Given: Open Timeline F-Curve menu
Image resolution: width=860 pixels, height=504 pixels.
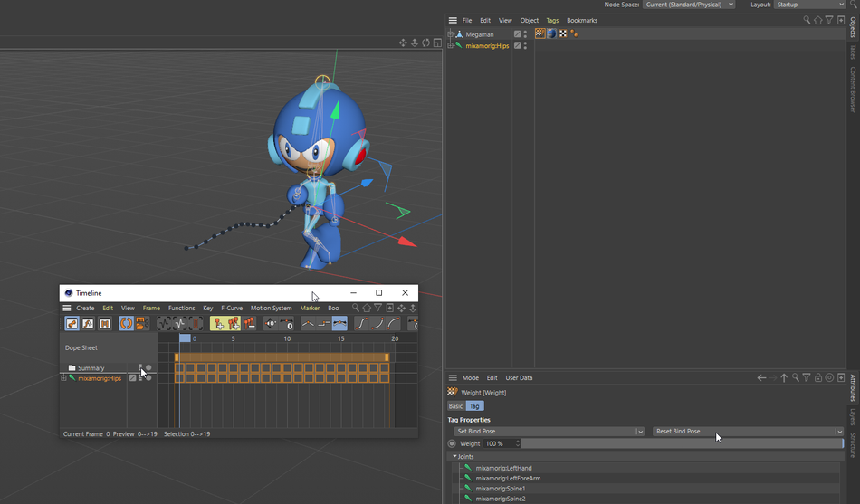Looking at the screenshot, I should pos(232,309).
